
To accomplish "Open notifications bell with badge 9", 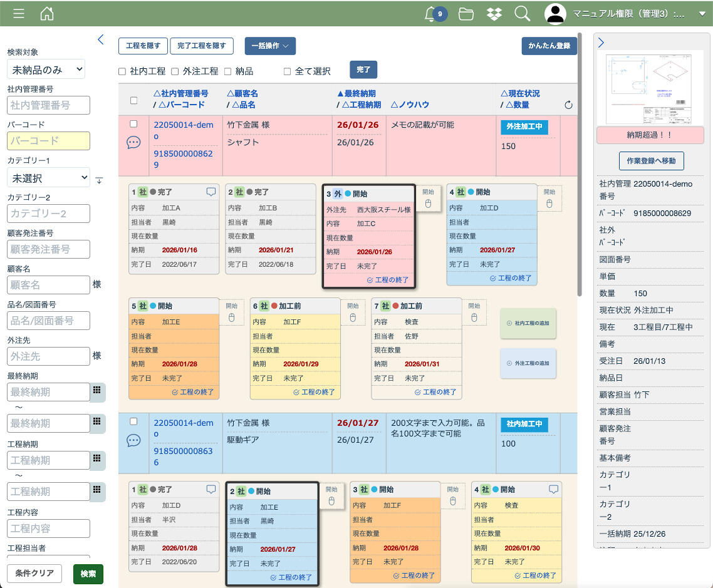I will click(x=431, y=14).
